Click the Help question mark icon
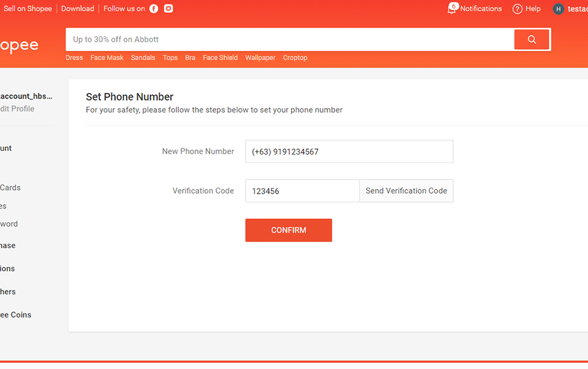This screenshot has height=369, width=588. coord(518,9)
